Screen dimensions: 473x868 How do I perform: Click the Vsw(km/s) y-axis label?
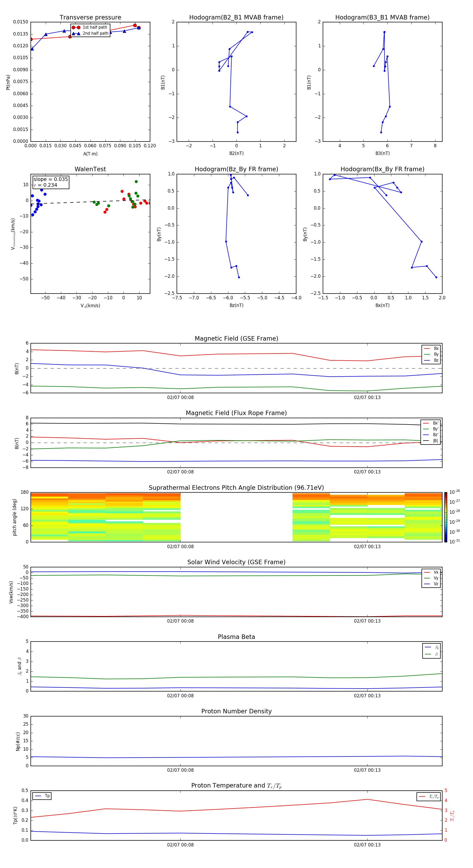click(11, 592)
